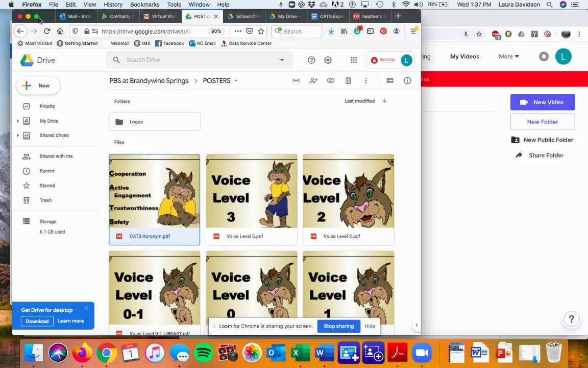
Task: Click Learn more link in Drive promo
Action: 70,321
